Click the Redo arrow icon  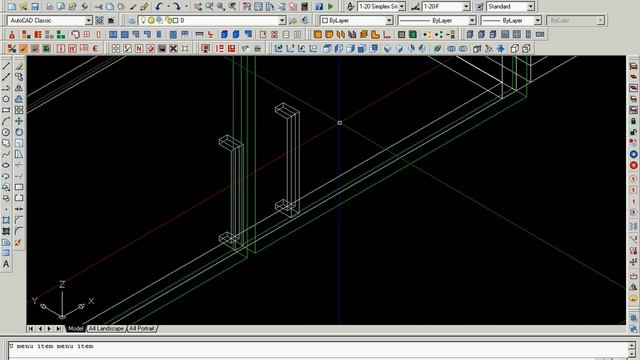click(x=177, y=7)
